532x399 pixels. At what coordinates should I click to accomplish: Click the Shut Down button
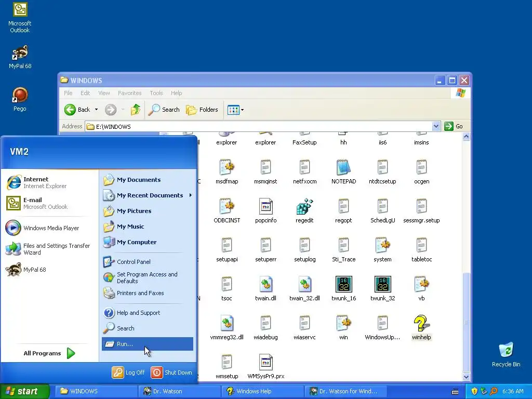[171, 372]
